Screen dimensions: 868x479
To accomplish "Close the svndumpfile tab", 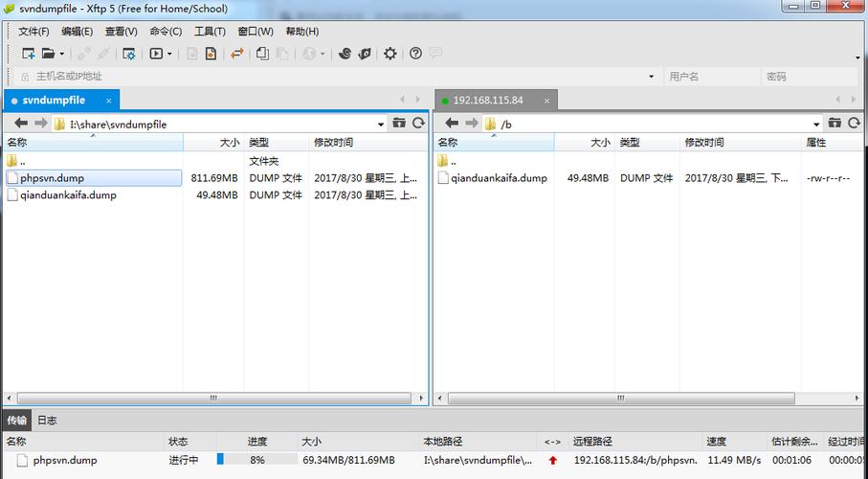I will [x=109, y=101].
